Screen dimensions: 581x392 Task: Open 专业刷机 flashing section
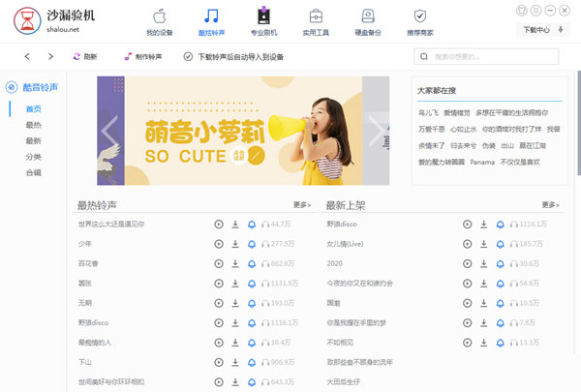(263, 21)
